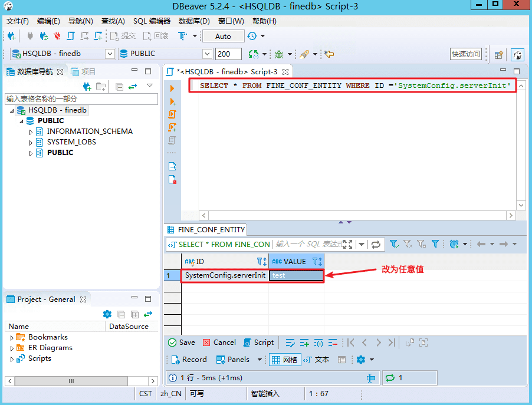Click disconnect red plug icon in toolbar

point(57,36)
